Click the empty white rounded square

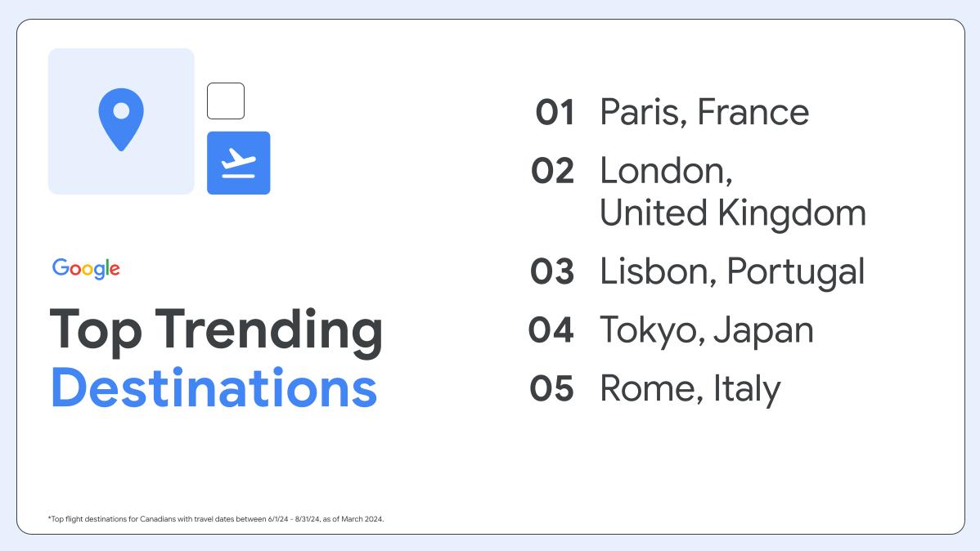[x=226, y=101]
